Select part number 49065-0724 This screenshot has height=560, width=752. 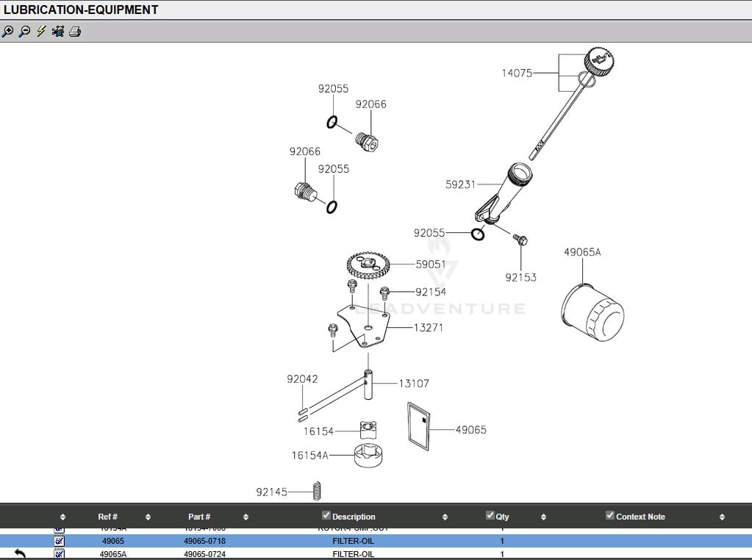click(x=204, y=554)
